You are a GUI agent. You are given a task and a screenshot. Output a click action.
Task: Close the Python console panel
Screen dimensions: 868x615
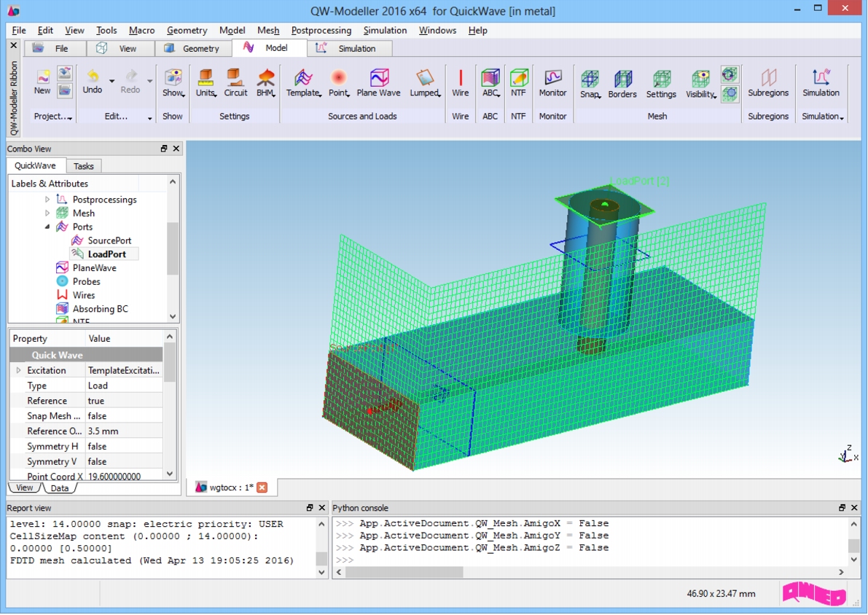pos(854,508)
